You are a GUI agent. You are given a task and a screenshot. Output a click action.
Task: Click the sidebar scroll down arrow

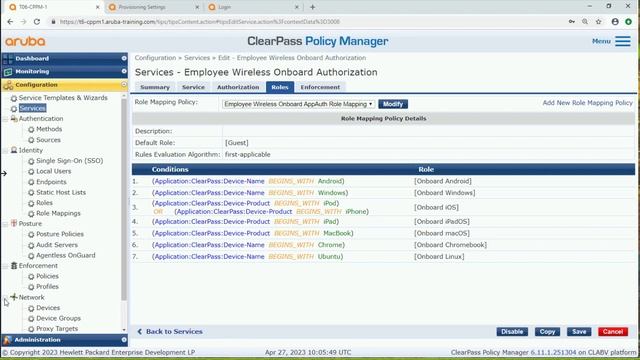tap(124, 330)
